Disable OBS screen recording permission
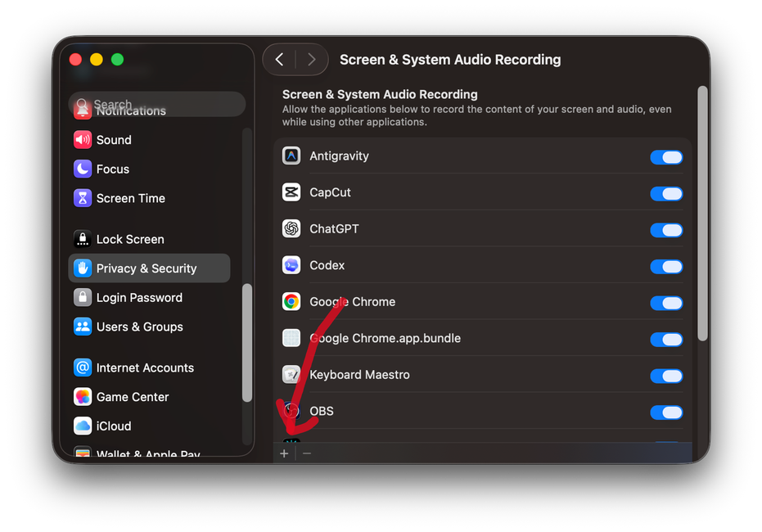 666,411
